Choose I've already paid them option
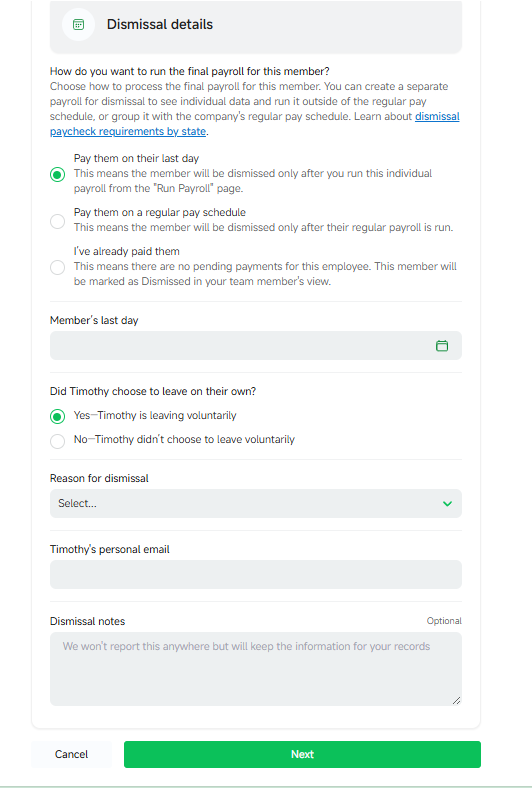Image resolution: width=532 pixels, height=788 pixels. pos(58,267)
